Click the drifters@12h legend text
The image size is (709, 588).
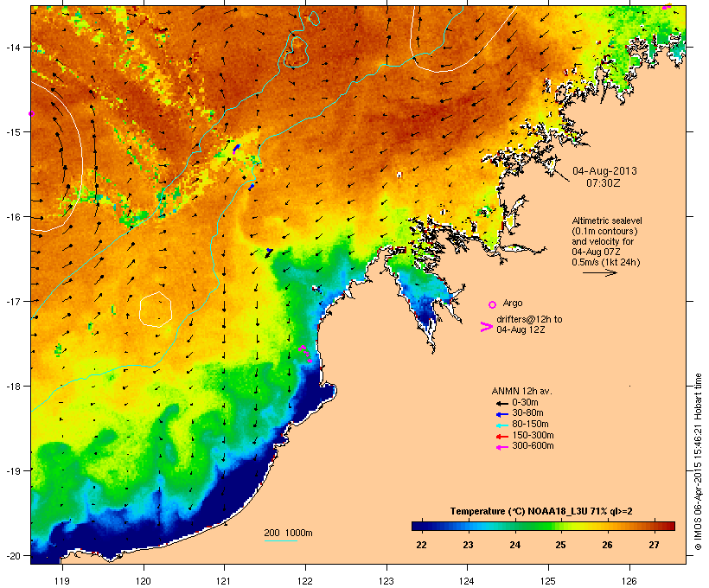529,324
